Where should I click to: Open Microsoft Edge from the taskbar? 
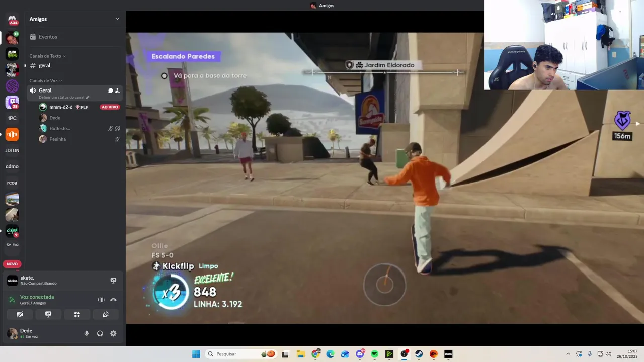[x=330, y=354]
